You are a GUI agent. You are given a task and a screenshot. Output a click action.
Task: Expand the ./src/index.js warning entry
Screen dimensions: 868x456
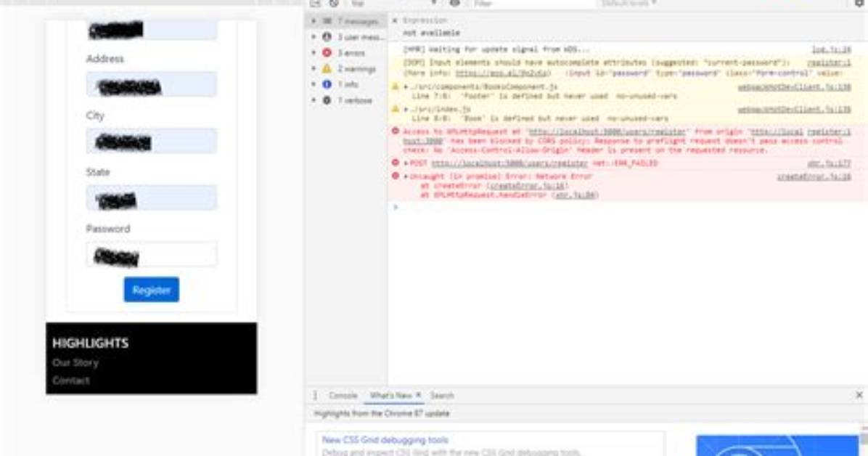click(406, 109)
